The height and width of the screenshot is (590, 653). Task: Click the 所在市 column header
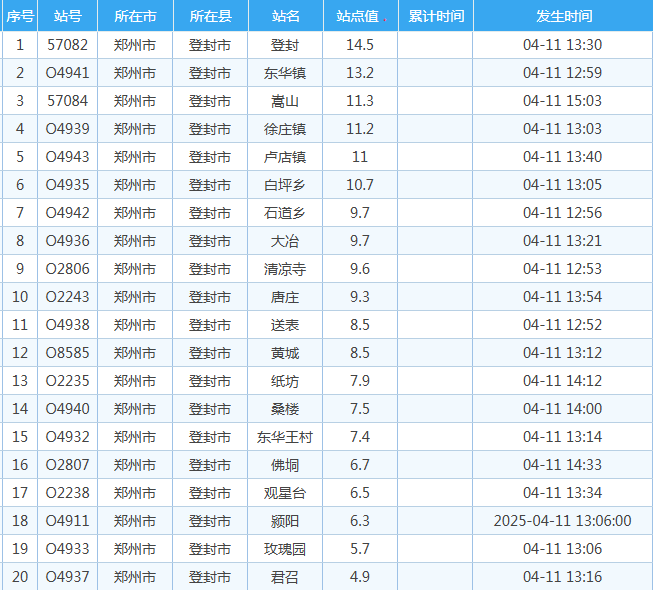point(135,17)
